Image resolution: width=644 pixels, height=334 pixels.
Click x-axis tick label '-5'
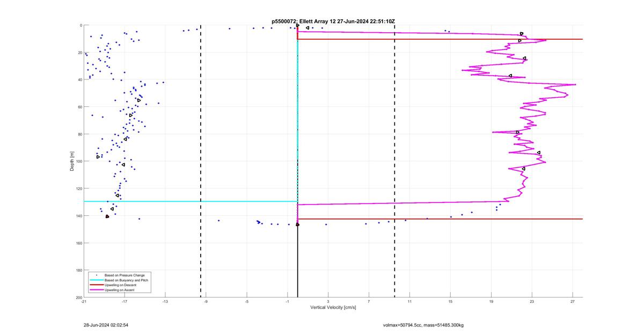coord(247,301)
